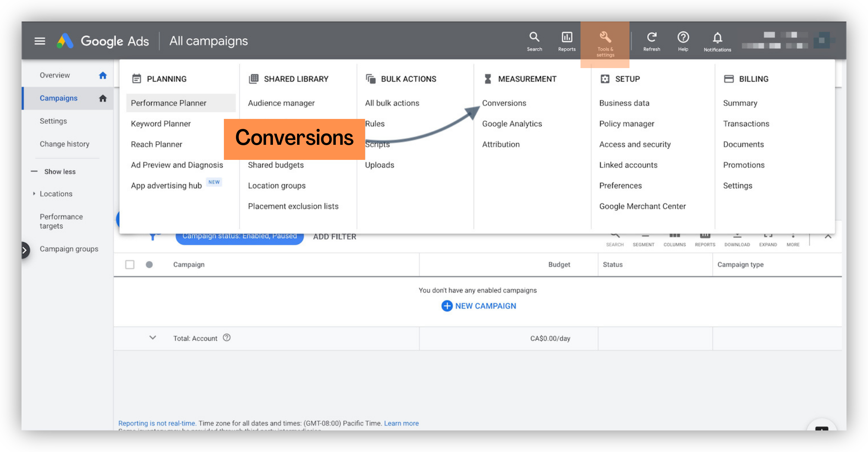Click the Segment table tool
The height and width of the screenshot is (452, 868).
coord(643,240)
